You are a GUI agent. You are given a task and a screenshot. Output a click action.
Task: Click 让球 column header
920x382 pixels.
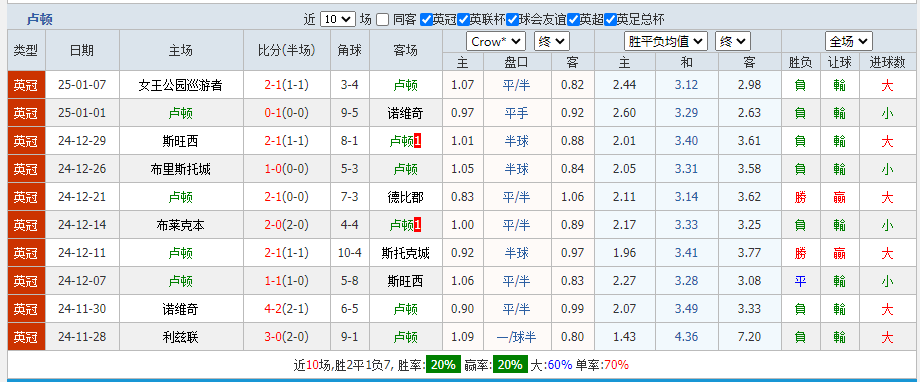[839, 62]
